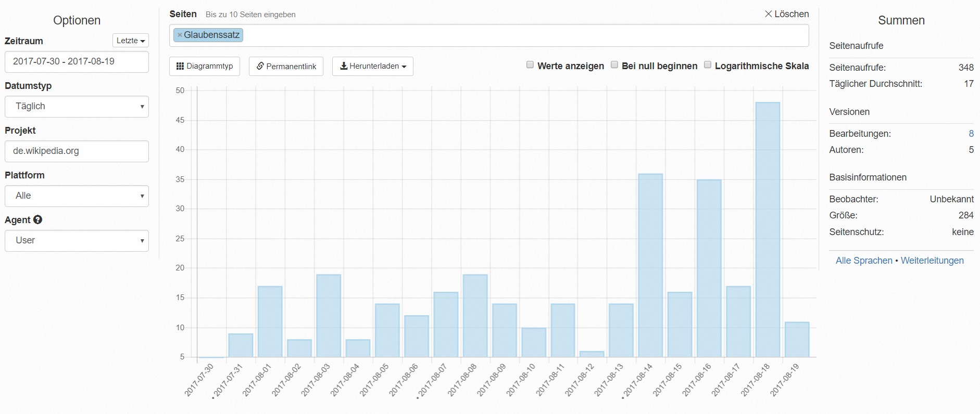Open the Alle Sprachen link
The image size is (980, 414).
pos(864,261)
